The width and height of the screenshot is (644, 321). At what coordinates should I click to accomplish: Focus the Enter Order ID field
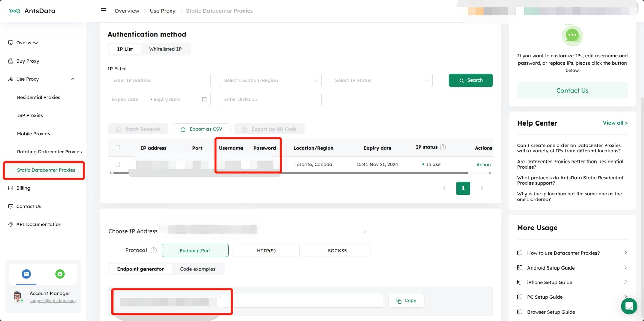pos(270,99)
